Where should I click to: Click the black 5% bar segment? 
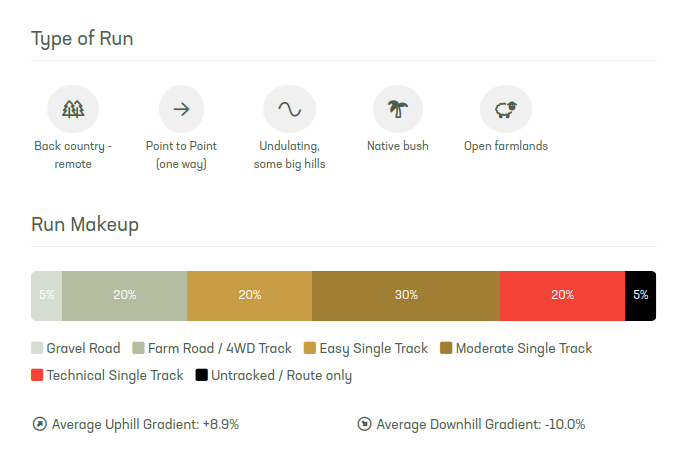pyautogui.click(x=640, y=296)
